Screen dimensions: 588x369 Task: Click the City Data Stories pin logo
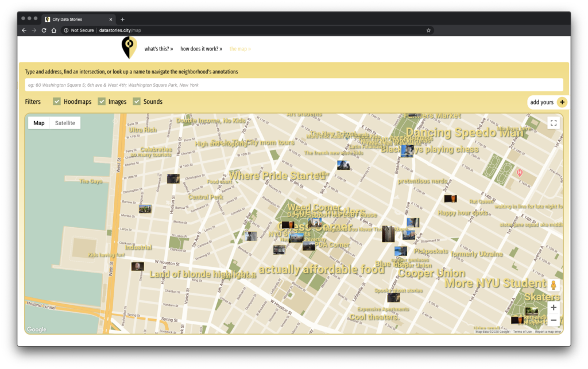(129, 48)
